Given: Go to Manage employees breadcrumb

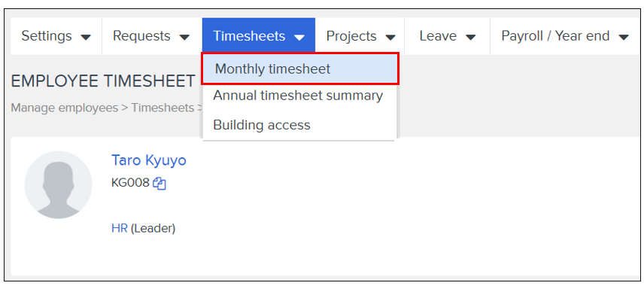Looking at the screenshot, I should tap(64, 108).
